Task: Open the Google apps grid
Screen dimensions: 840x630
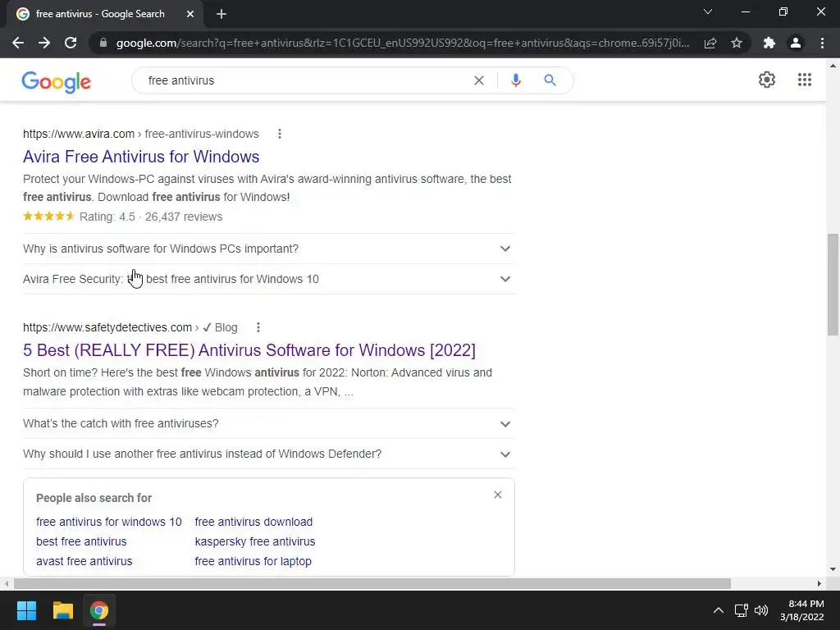Action: click(805, 80)
